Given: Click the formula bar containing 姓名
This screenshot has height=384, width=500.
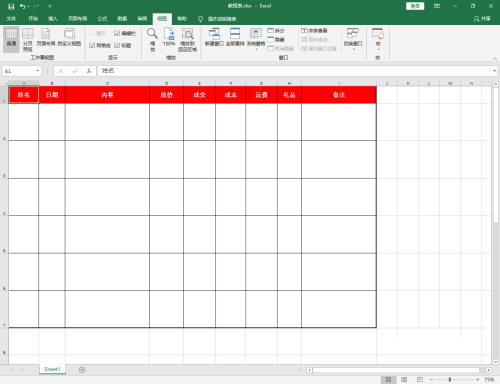Looking at the screenshot, I should pyautogui.click(x=294, y=71).
